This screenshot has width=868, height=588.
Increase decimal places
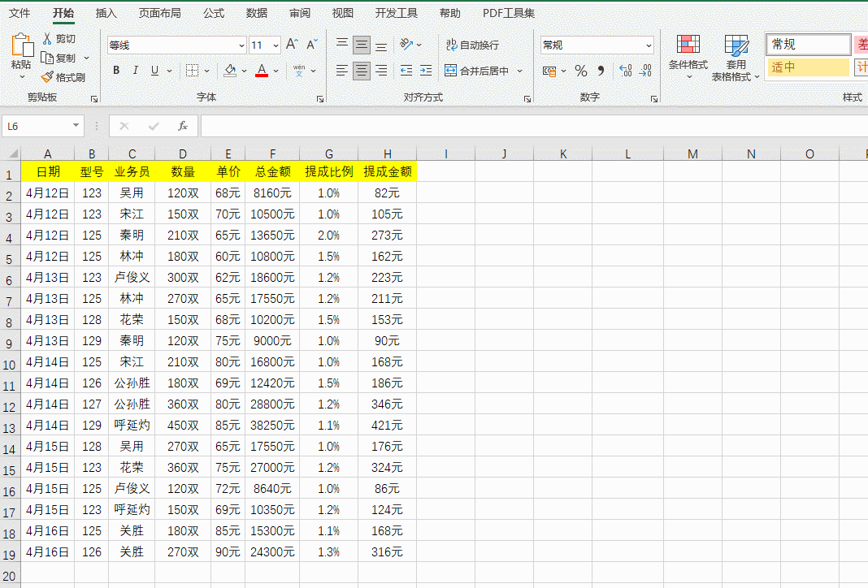tap(626, 71)
